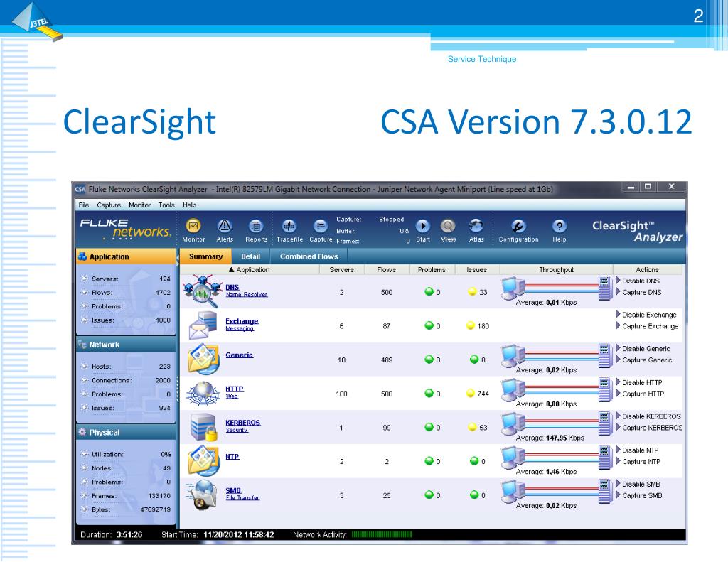
Task: Click the DNS throughput graphic
Action: pos(557,288)
